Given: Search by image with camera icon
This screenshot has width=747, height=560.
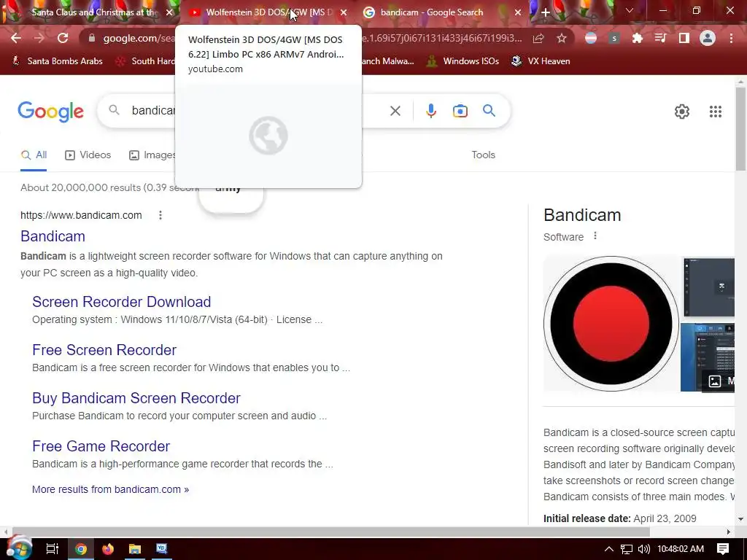Looking at the screenshot, I should (x=460, y=111).
